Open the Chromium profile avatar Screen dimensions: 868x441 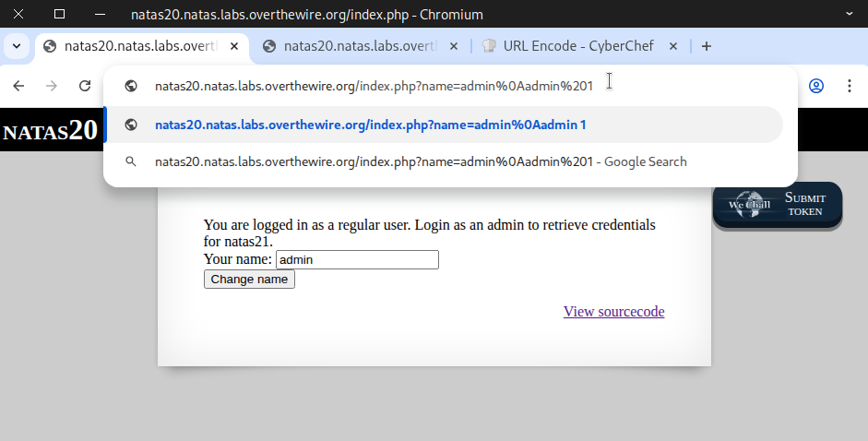pyautogui.click(x=816, y=86)
